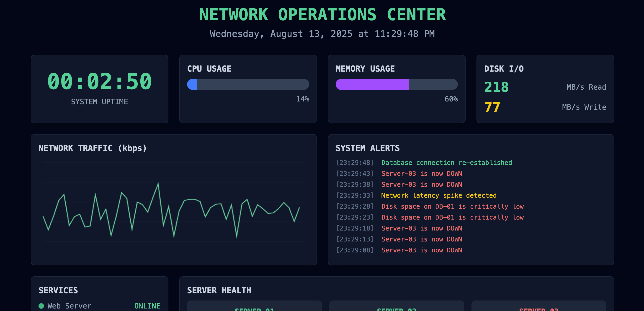
Task: Click the SERVER HEALTH heading
Action: [219, 290]
